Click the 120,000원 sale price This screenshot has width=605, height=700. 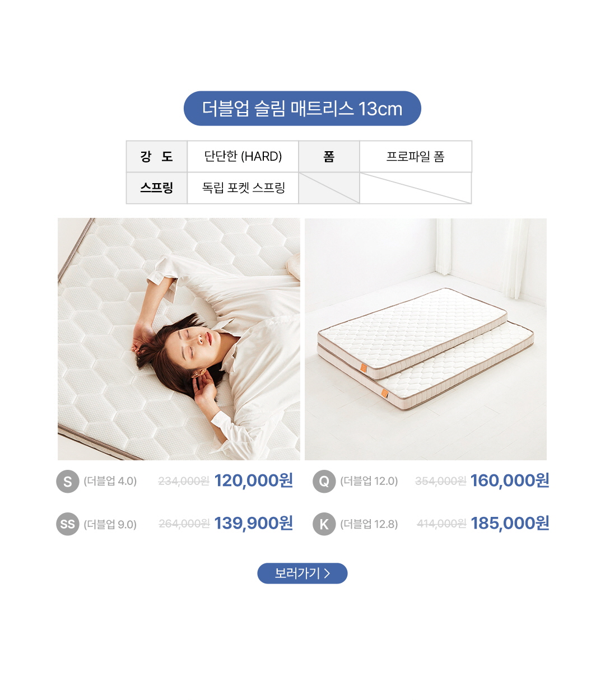tap(254, 481)
